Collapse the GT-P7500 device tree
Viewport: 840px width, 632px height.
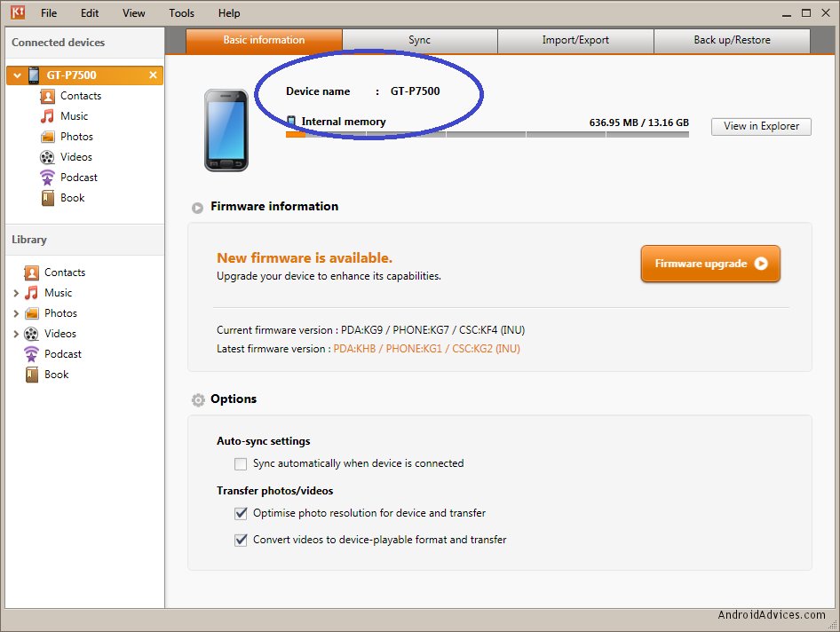point(17,75)
